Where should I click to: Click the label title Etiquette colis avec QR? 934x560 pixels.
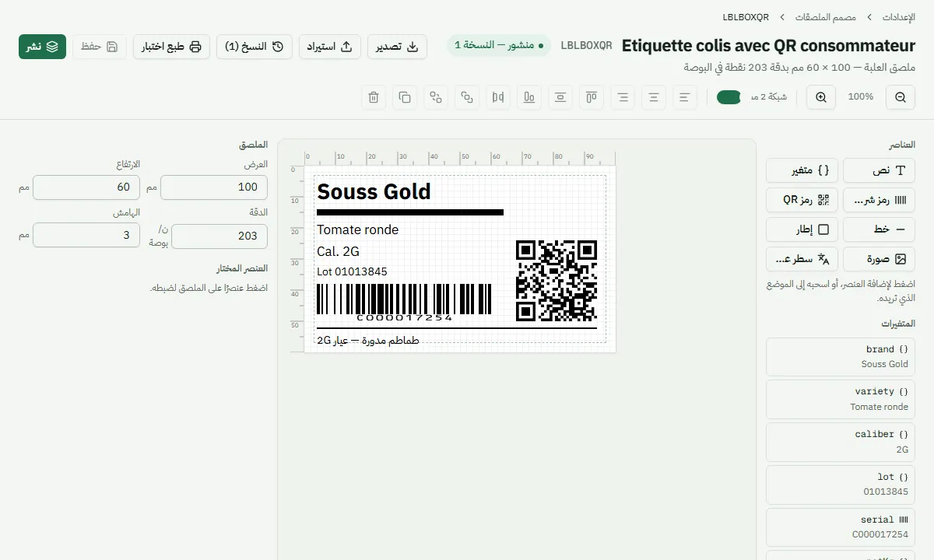click(768, 45)
